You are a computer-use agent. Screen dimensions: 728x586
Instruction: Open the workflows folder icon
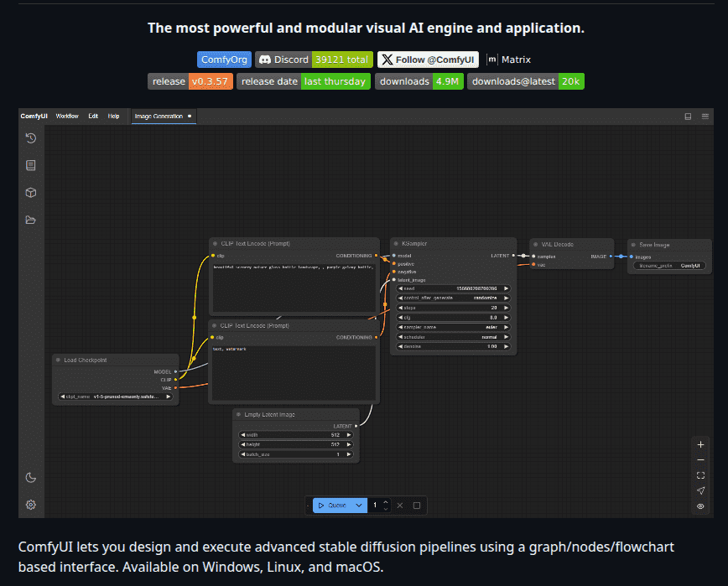click(31, 220)
